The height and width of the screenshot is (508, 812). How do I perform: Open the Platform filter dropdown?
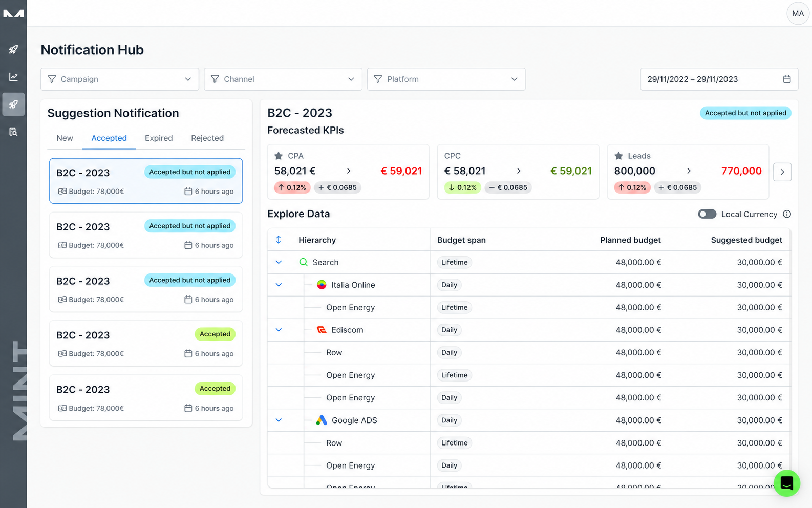(446, 79)
